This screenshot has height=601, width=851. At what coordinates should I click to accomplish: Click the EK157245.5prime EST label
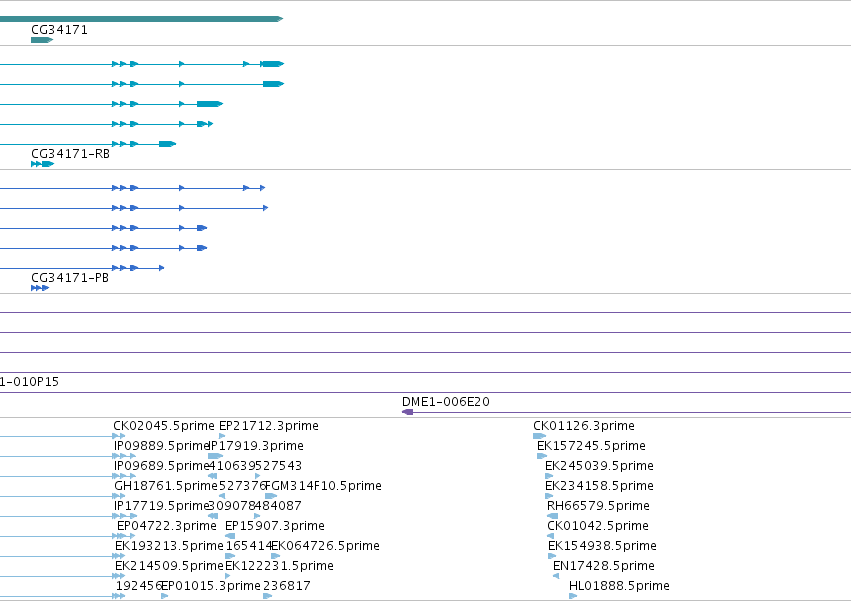(x=591, y=446)
